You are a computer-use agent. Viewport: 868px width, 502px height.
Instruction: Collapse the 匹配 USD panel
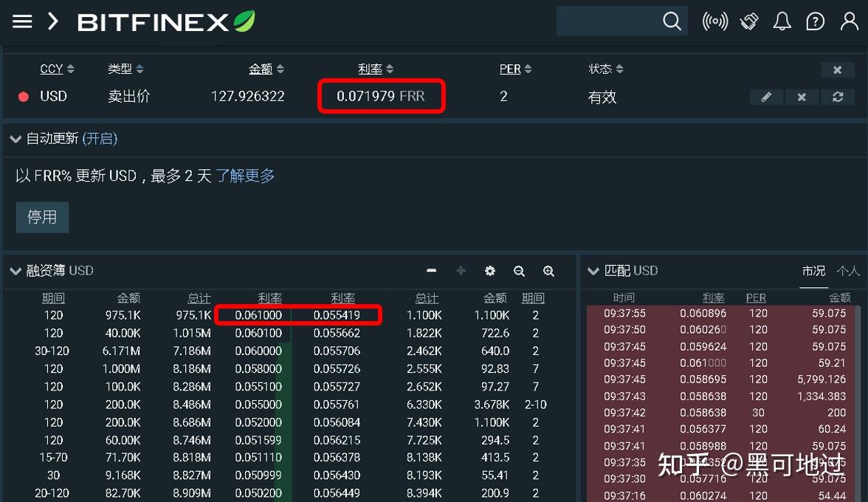(x=593, y=270)
